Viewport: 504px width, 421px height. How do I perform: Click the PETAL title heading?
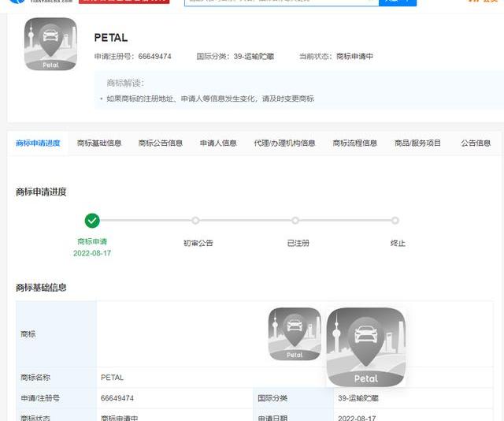pos(111,38)
